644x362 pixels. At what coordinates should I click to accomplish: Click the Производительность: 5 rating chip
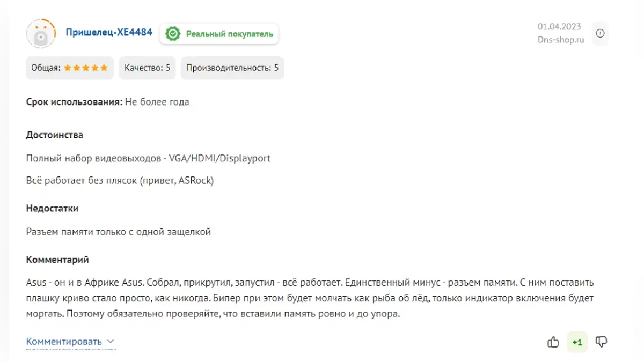[232, 68]
